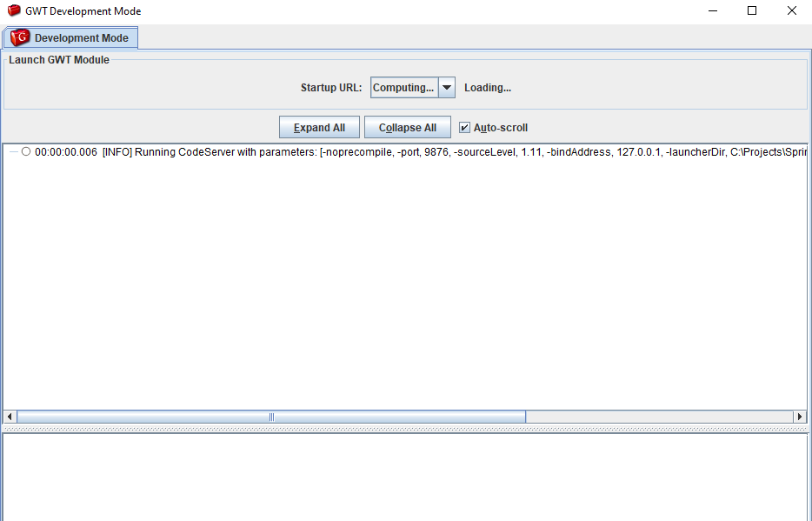Click the circle info icon beside the log entry

(x=26, y=151)
